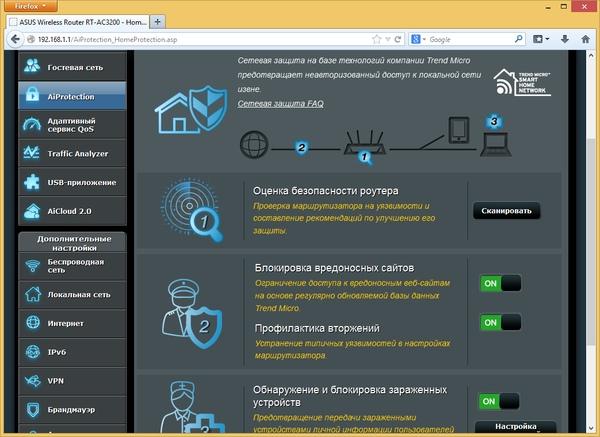
Task: Open Guest Network (Гостевая сеть) icon
Action: pyautogui.click(x=32, y=66)
